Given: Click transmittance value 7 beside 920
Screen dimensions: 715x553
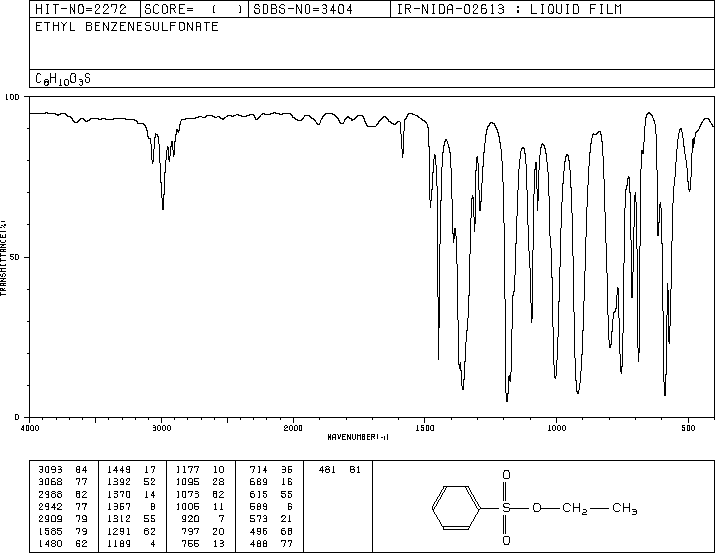Looking at the screenshot, I should click(x=222, y=519).
